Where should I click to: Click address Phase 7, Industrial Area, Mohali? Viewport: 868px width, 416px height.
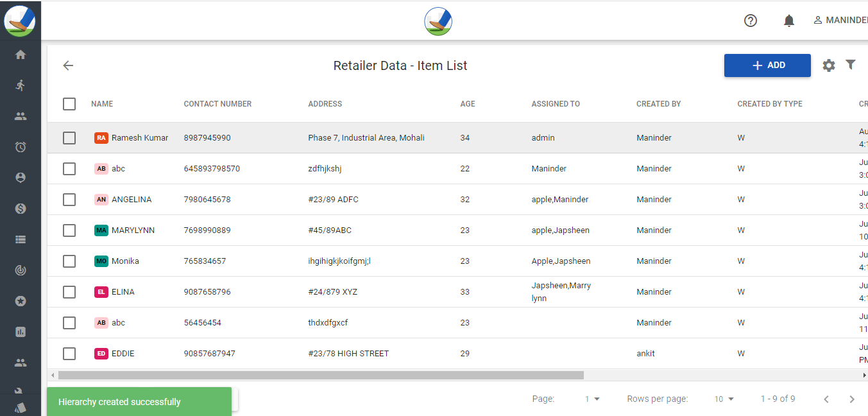[x=366, y=138]
